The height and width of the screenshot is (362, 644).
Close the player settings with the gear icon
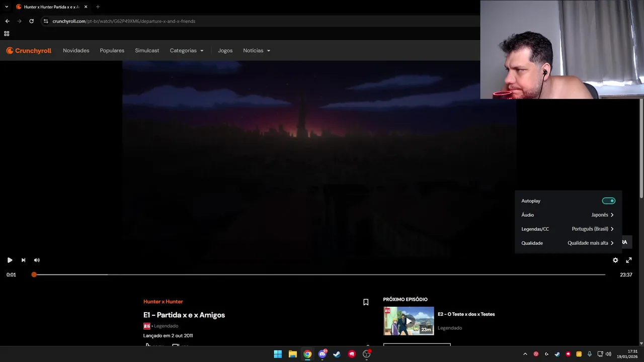click(x=615, y=260)
